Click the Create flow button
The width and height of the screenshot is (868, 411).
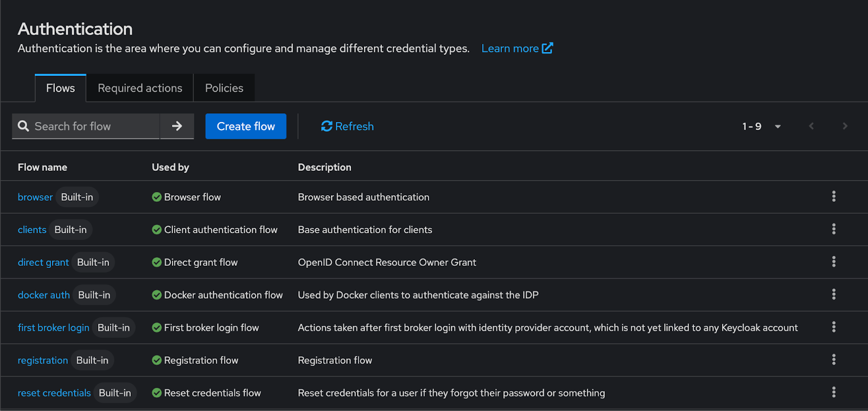pyautogui.click(x=246, y=126)
